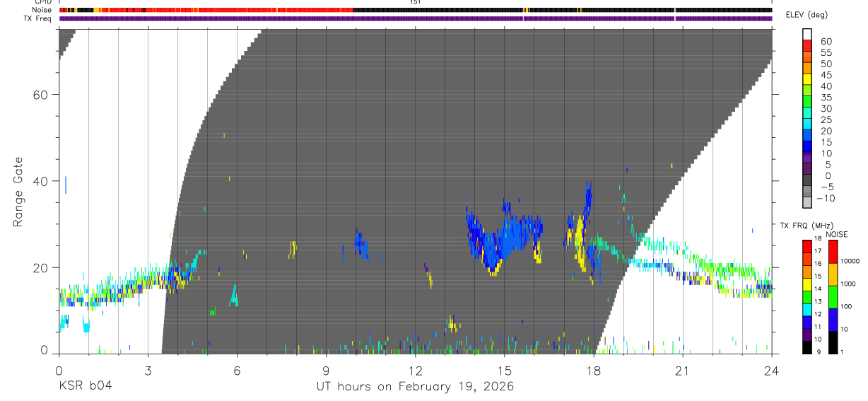Click the 'Noise' row label at top left
Viewport: 868px width, 401px height.
coord(42,10)
